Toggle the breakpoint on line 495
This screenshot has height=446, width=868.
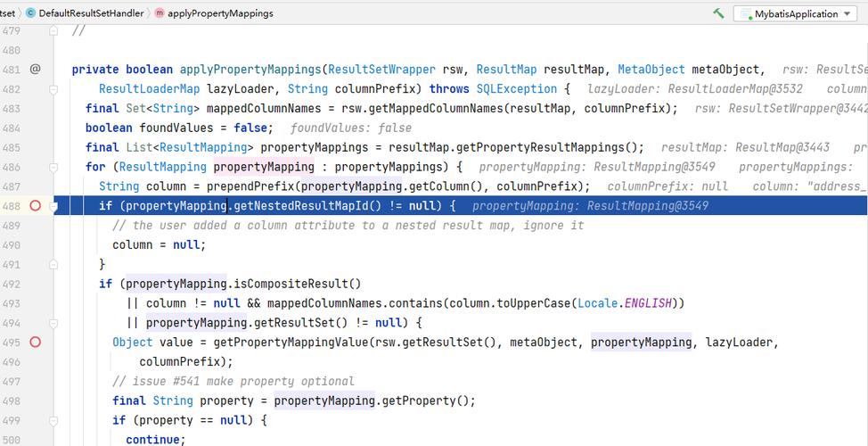coord(35,343)
